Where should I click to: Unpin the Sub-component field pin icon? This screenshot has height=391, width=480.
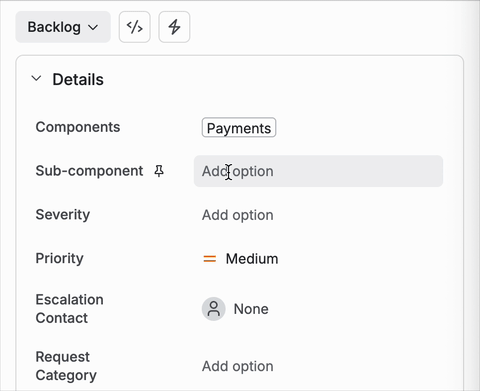159,171
